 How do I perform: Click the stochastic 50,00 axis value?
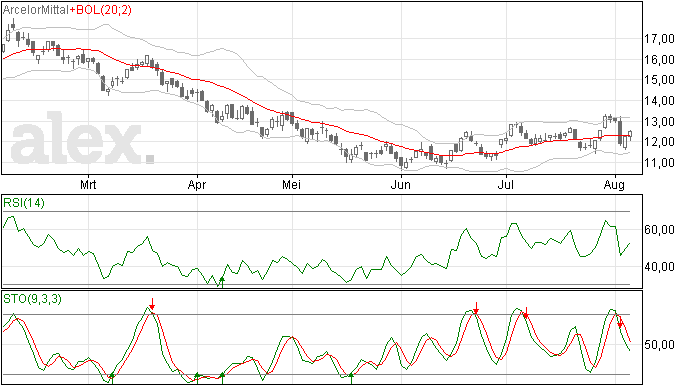[660, 345]
